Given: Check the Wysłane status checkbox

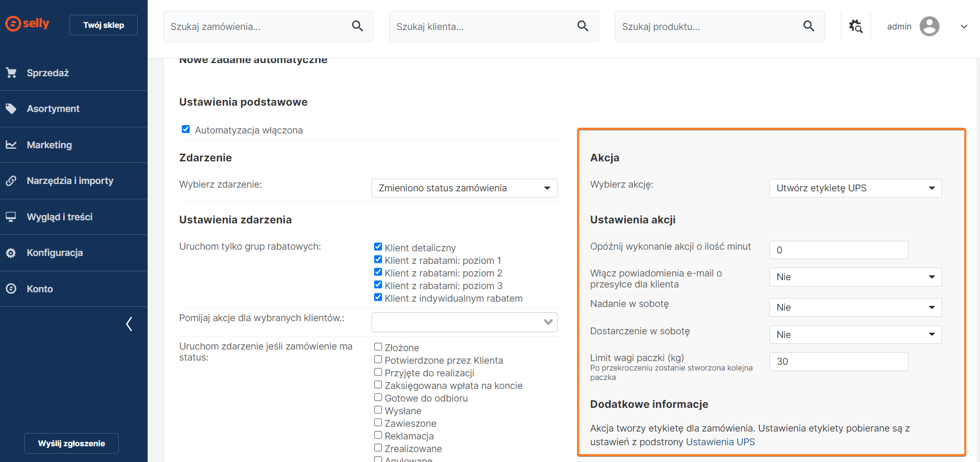Looking at the screenshot, I should tap(378, 410).
